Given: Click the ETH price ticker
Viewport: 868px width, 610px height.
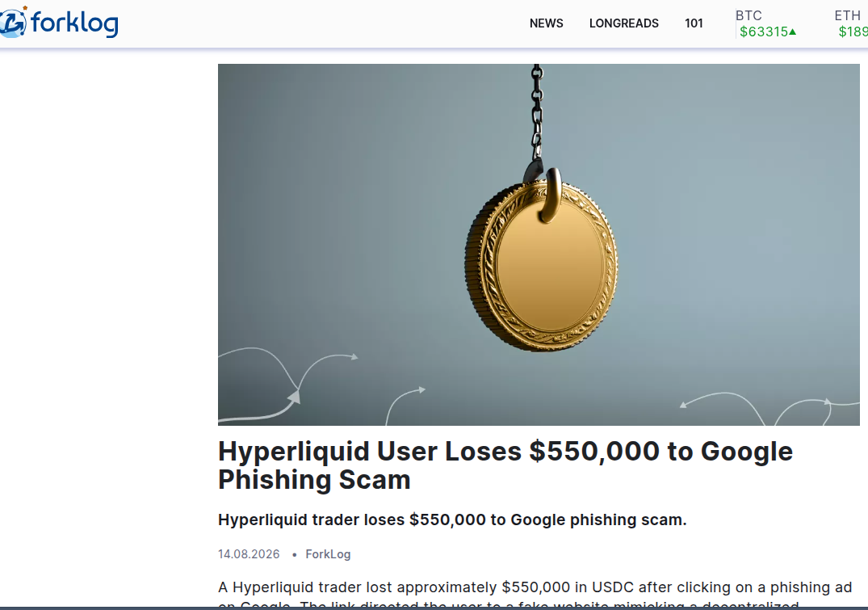Looking at the screenshot, I should (851, 23).
